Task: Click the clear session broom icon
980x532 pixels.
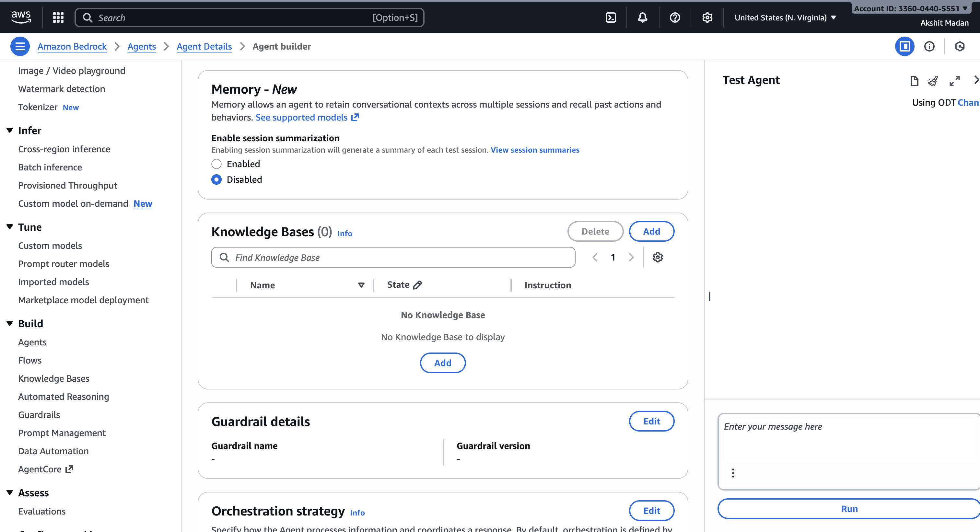Action: click(x=932, y=81)
